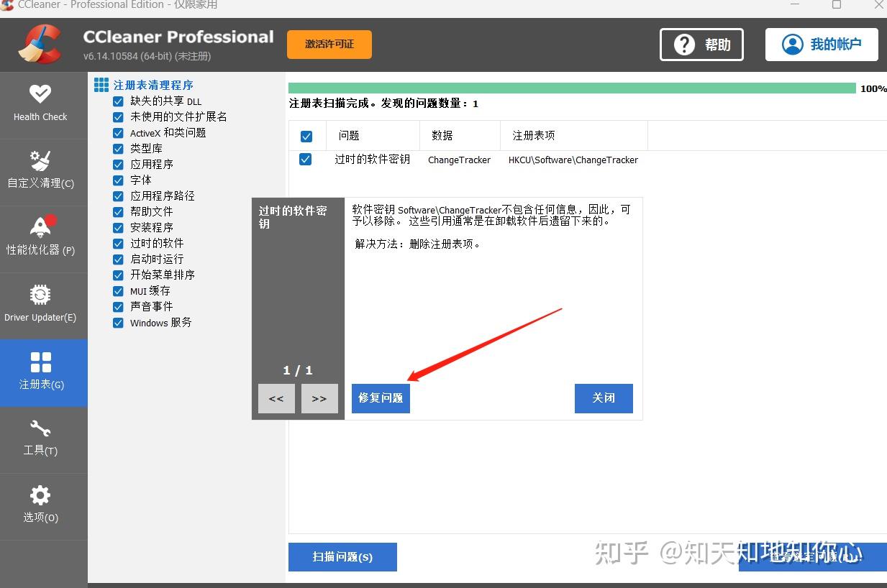The image size is (887, 588).
Task: Toggle ActiveX and Class Issues checkbox
Action: (118, 133)
